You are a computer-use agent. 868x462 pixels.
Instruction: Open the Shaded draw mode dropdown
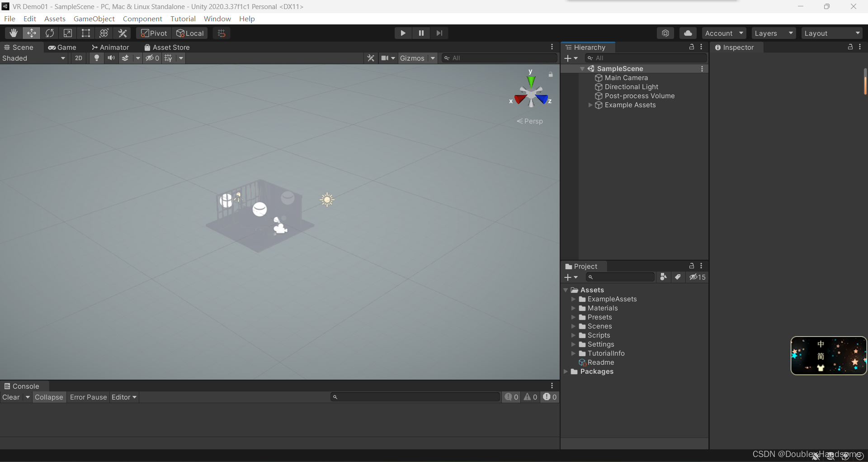(34, 58)
